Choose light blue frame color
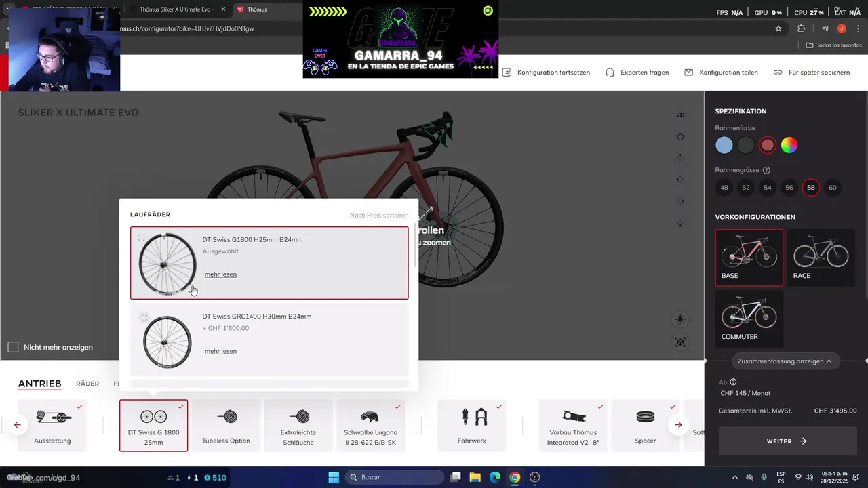This screenshot has width=868, height=488. 724,145
